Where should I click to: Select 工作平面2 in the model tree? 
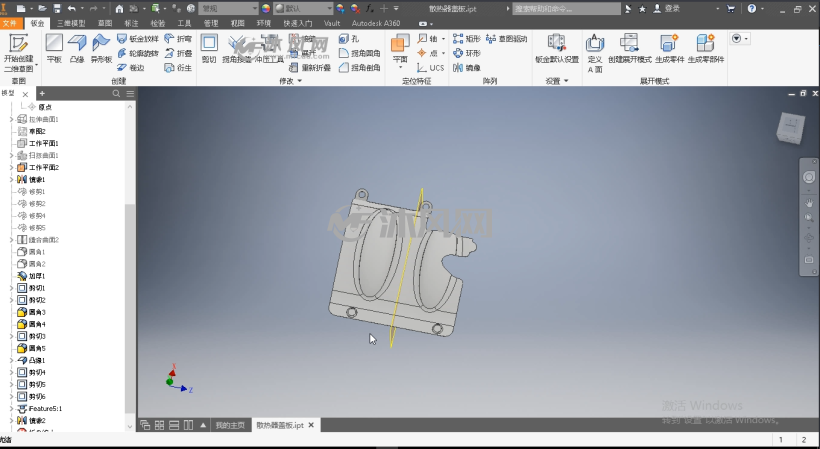pos(38,167)
